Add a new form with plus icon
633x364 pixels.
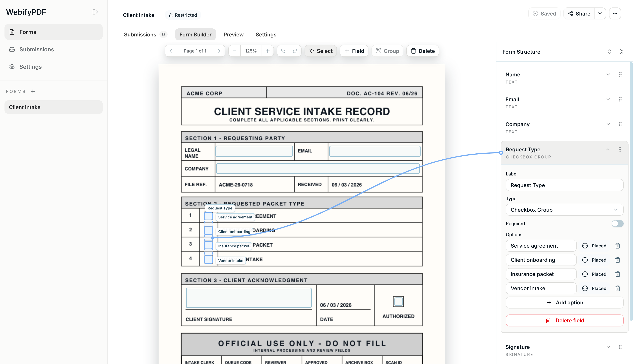(33, 92)
